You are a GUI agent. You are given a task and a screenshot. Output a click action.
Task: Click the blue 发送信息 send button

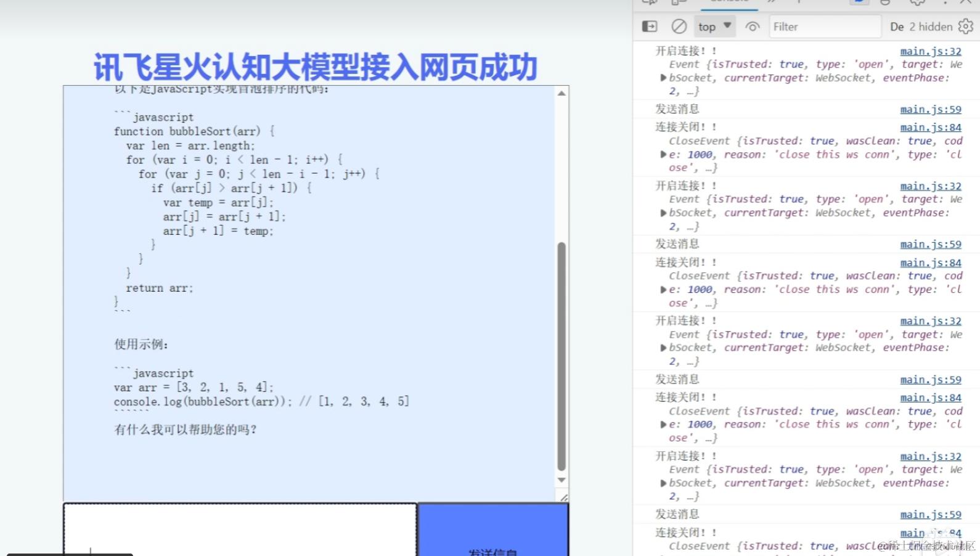pyautogui.click(x=493, y=529)
